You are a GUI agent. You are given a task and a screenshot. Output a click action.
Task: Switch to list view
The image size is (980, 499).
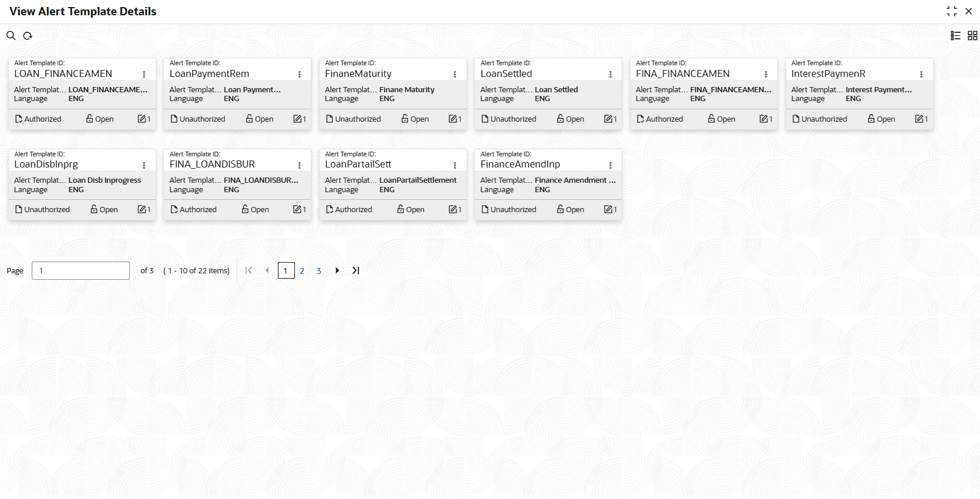[955, 36]
